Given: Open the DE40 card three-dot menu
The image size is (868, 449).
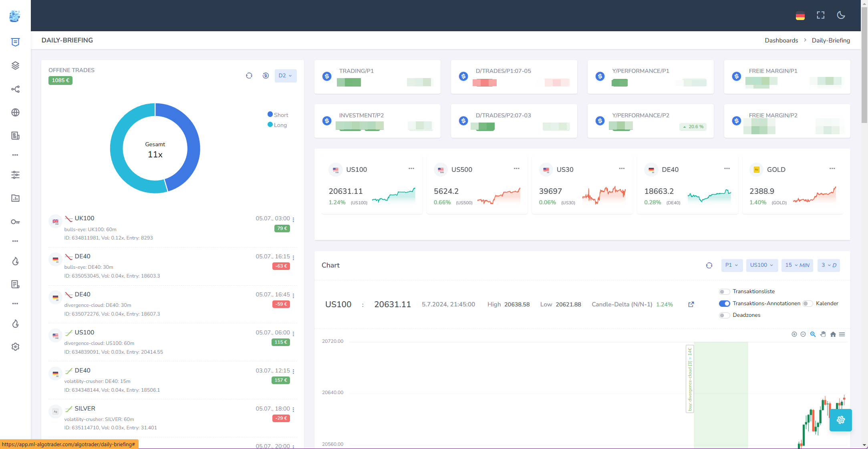Looking at the screenshot, I should coord(727,169).
